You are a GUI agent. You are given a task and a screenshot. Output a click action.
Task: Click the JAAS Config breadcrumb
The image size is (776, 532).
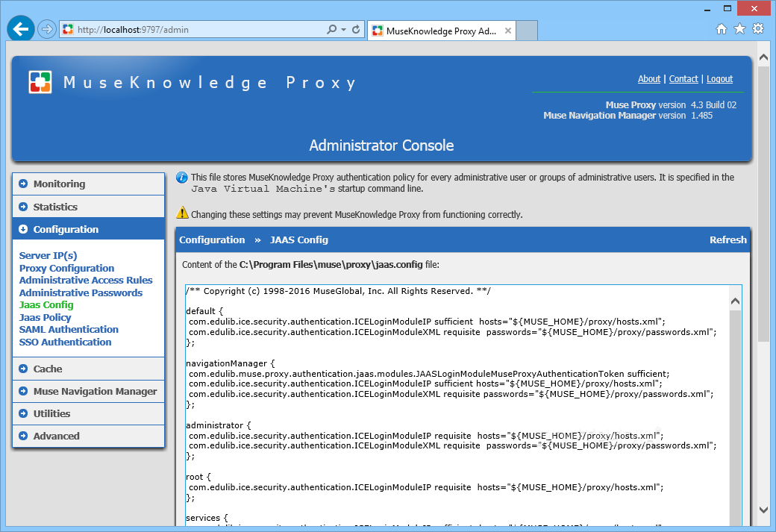[299, 240]
